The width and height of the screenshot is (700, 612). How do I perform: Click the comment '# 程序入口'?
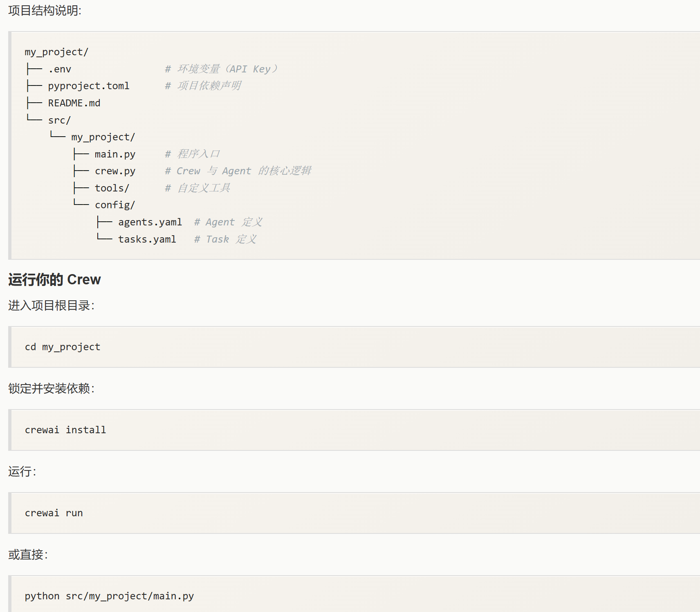coord(193,154)
